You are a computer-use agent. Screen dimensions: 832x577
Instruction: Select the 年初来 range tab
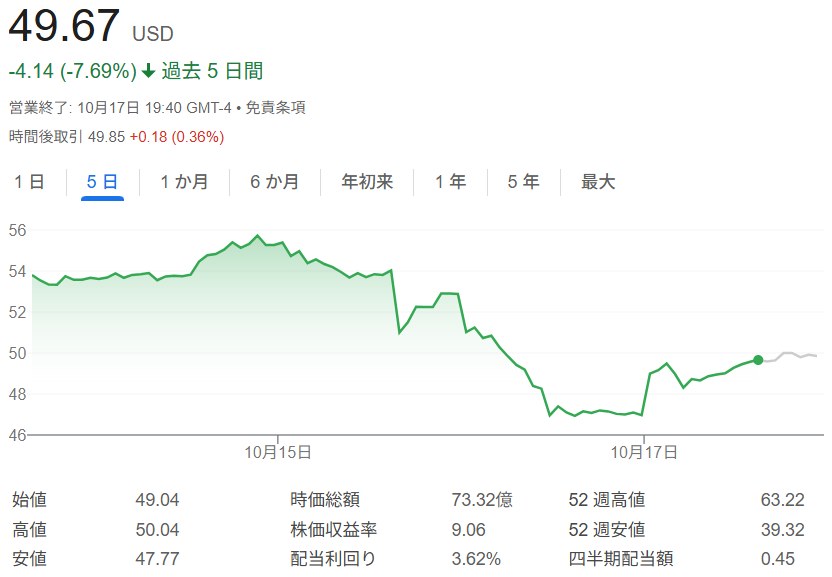coord(367,182)
